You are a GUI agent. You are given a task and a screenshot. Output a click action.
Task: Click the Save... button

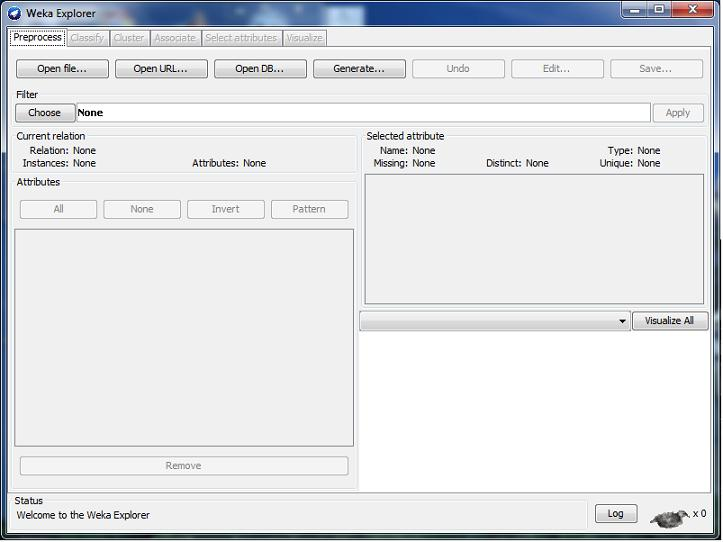coord(656,69)
